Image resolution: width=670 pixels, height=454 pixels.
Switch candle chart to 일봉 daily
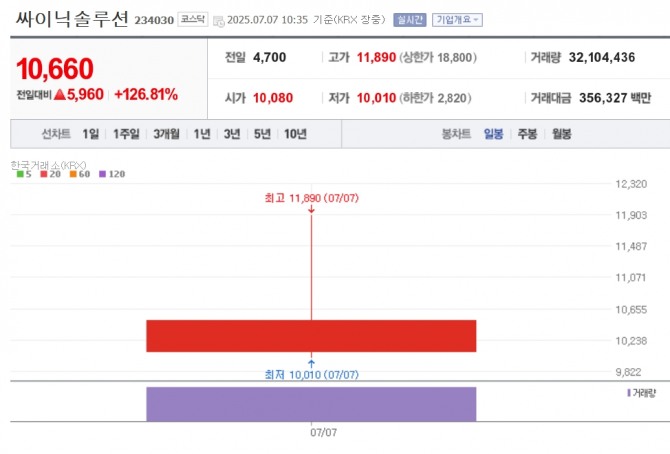point(493,134)
